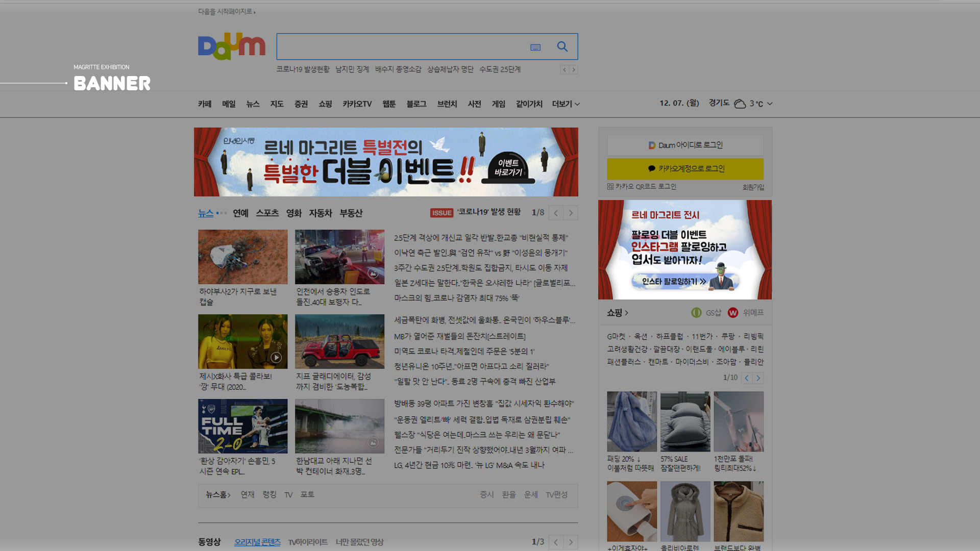This screenshot has height=551, width=980.
Task: Open the 뉴스 menu item
Action: (x=253, y=104)
